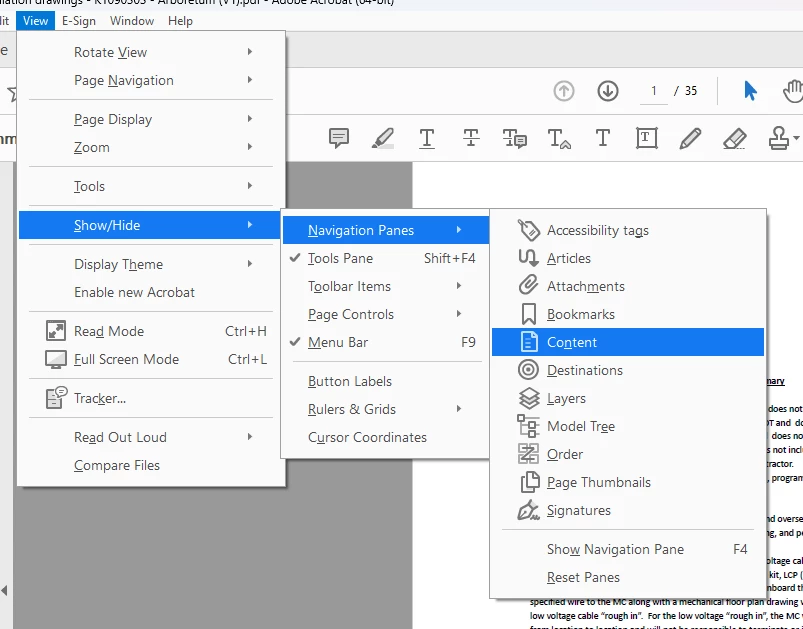
Task: Add a sticky note comment
Action: [339, 138]
